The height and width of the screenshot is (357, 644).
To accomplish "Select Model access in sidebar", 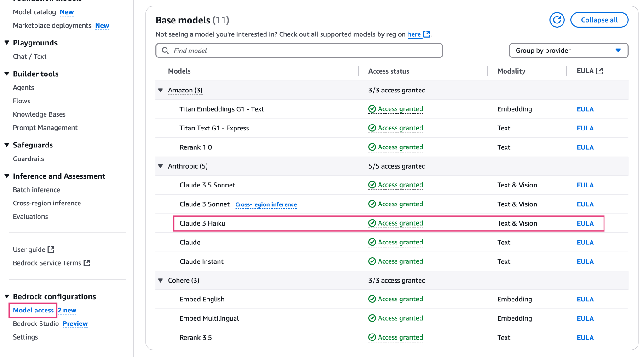I will (33, 310).
